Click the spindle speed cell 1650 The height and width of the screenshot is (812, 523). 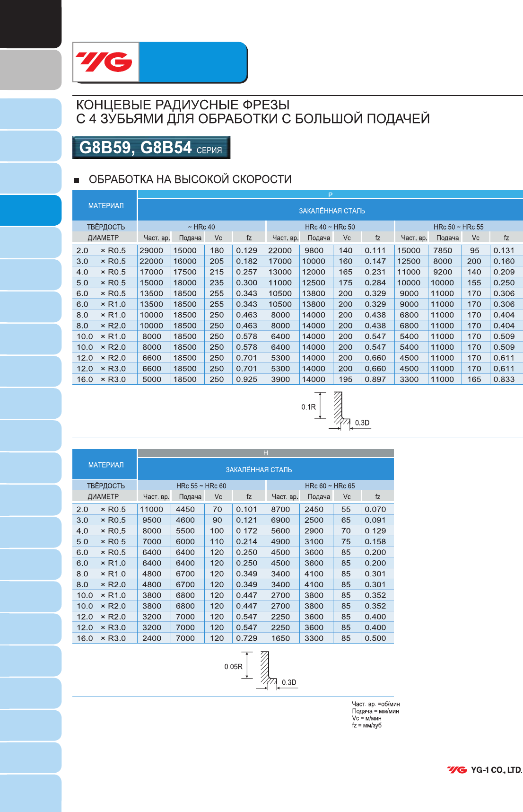280,638
